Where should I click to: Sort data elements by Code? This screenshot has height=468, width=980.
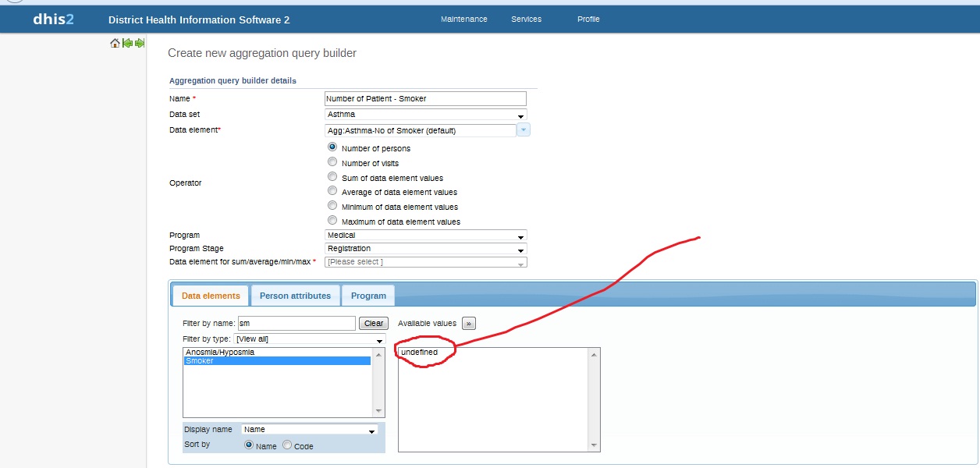coord(287,445)
